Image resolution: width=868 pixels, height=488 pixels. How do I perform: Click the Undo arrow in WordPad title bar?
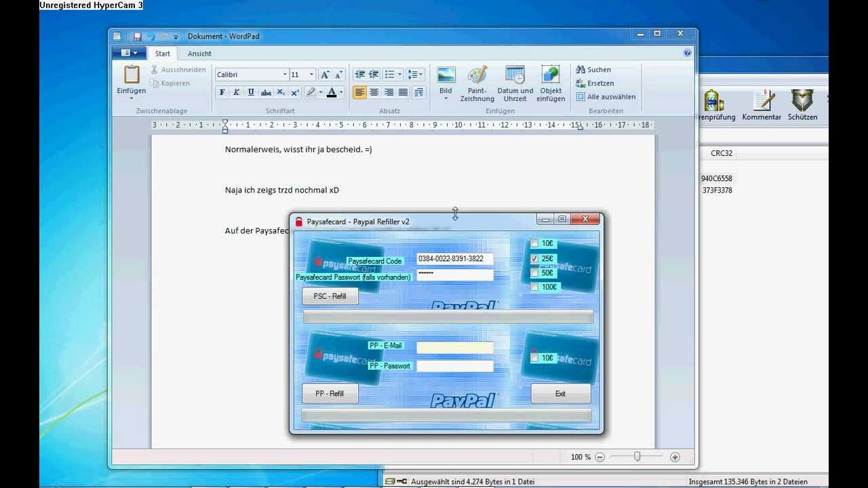click(151, 37)
